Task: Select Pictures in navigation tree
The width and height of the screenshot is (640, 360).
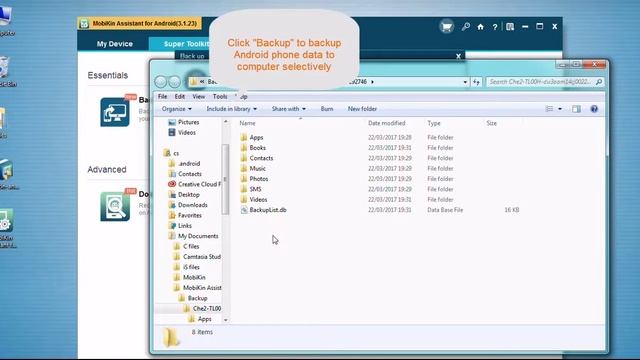Action: click(x=188, y=122)
